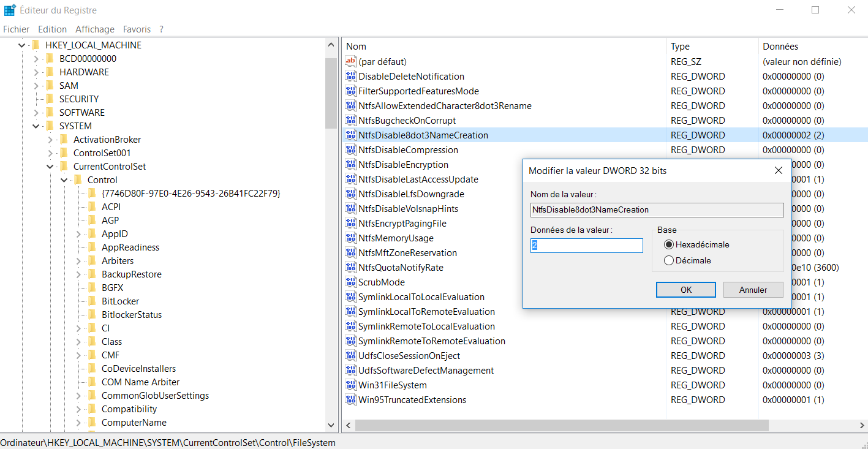Click the string icon for (par défaut)
Image resolution: width=868 pixels, height=449 pixels.
[x=351, y=62]
